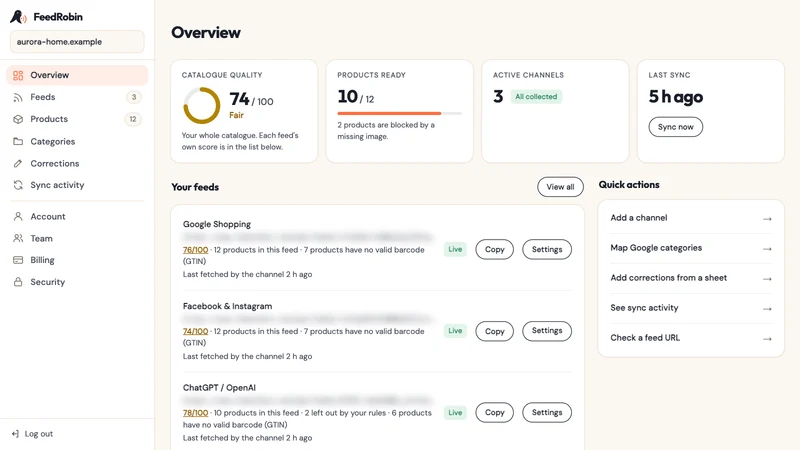Open Corrections in the sidebar
Image resolution: width=800 pixels, height=450 pixels.
click(x=77, y=163)
